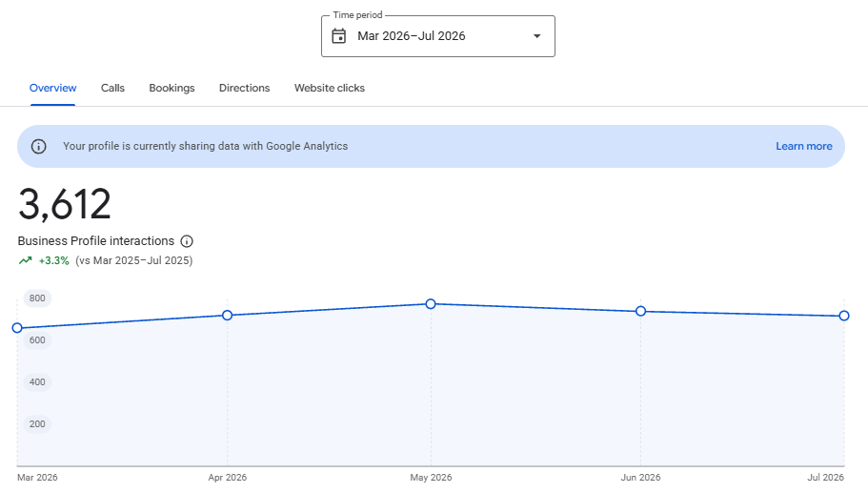The image size is (868, 493).
Task: Click the Jun 2026 x-axis label
Action: 640,478
